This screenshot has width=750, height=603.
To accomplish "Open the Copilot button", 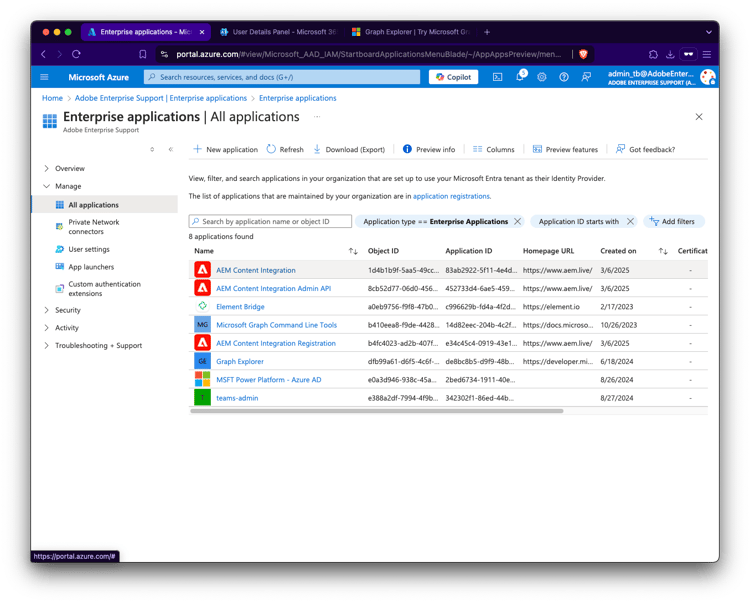I will (453, 77).
